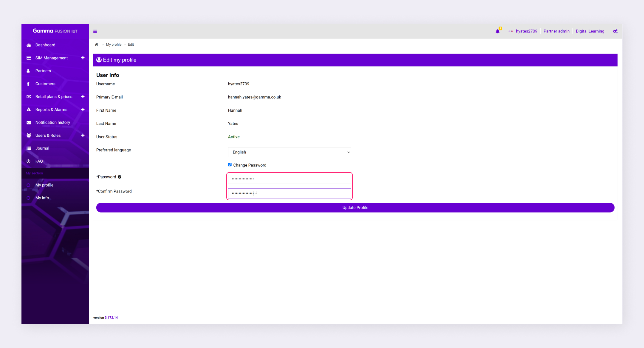Uncheck the Change Password checkbox
Image resolution: width=644 pixels, height=348 pixels.
(x=230, y=165)
